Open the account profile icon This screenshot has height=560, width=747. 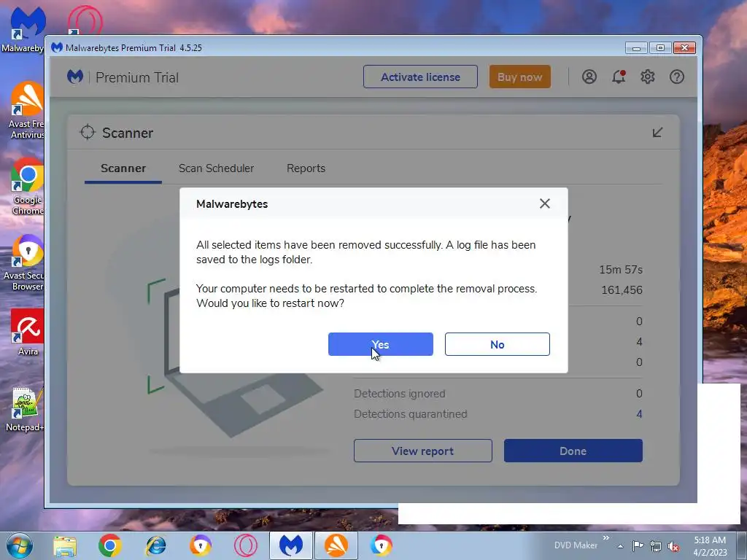(589, 77)
